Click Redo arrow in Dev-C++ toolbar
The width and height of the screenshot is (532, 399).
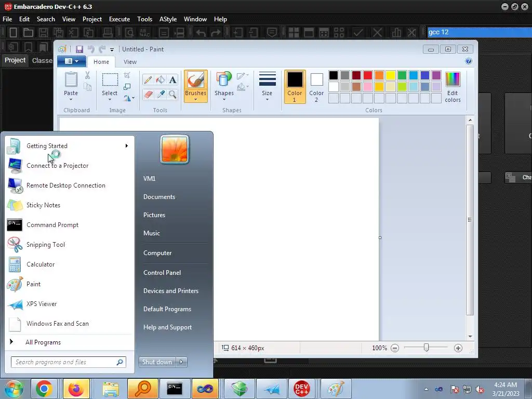tap(216, 33)
